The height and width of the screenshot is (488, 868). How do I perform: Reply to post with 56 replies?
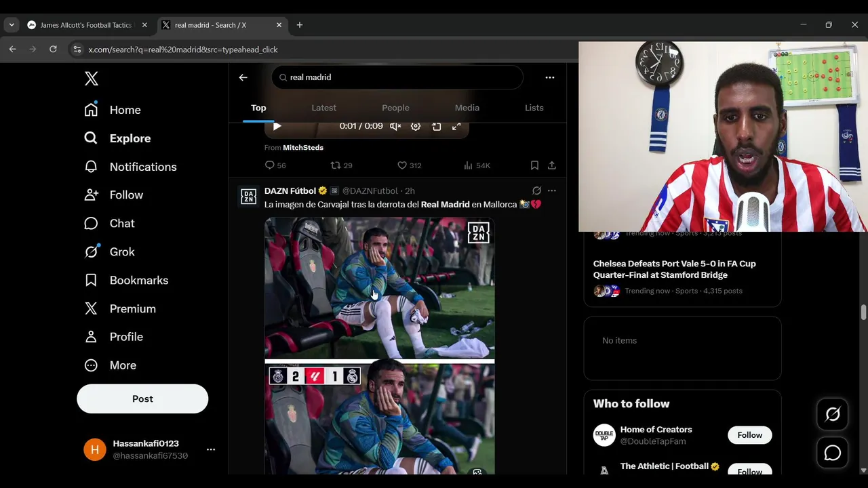click(275, 165)
